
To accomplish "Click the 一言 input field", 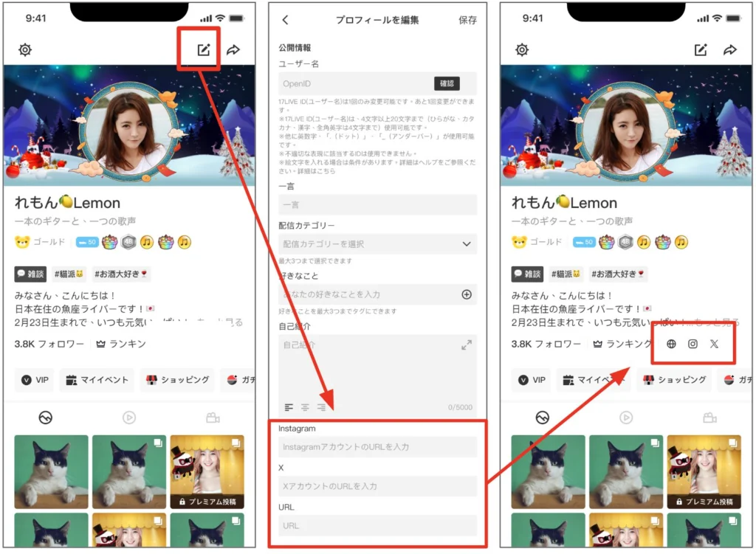I will [x=377, y=205].
